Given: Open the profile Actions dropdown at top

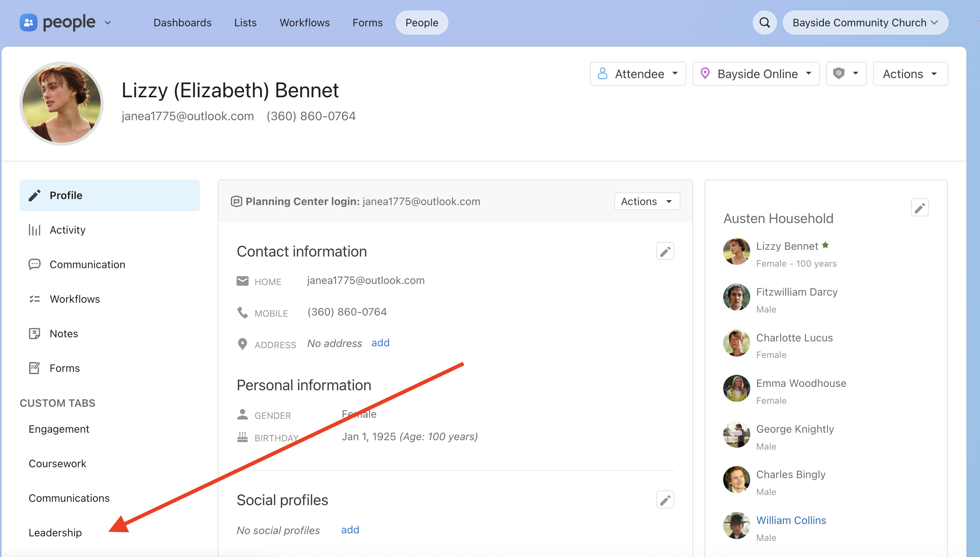Looking at the screenshot, I should (910, 74).
